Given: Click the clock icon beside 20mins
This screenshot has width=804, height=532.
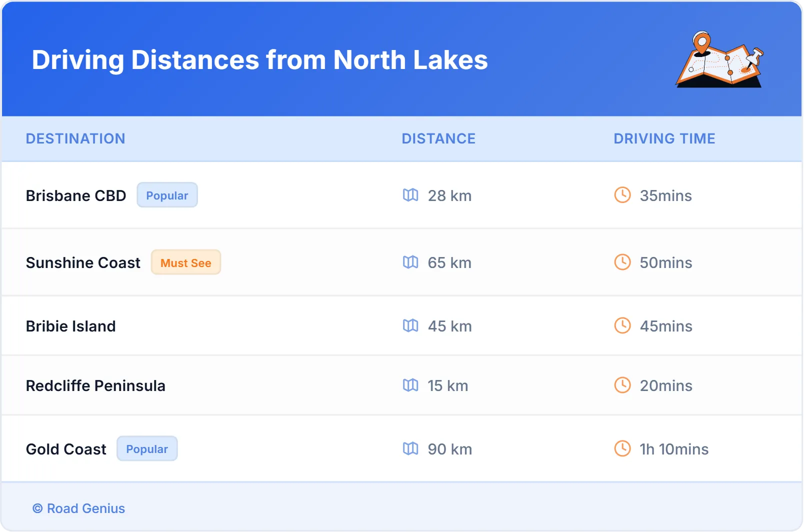Looking at the screenshot, I should [x=622, y=385].
